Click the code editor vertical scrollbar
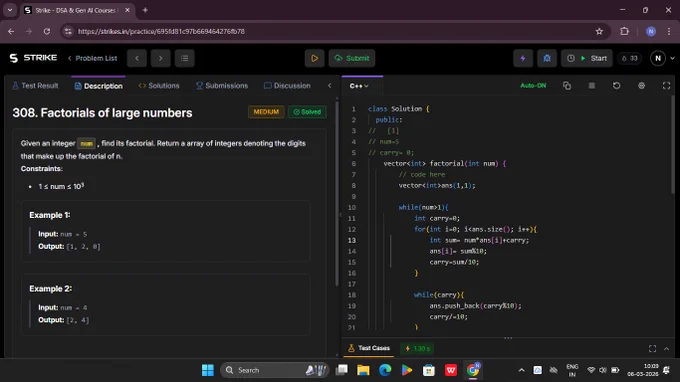 pos(673,145)
